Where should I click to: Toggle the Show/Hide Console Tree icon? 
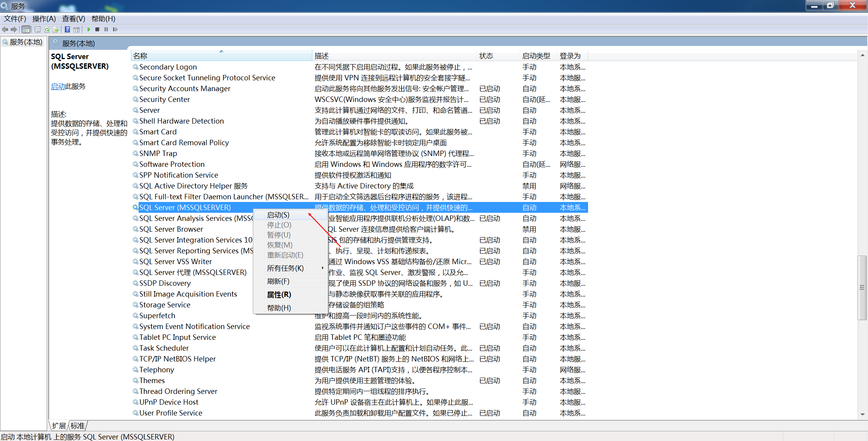tap(26, 29)
